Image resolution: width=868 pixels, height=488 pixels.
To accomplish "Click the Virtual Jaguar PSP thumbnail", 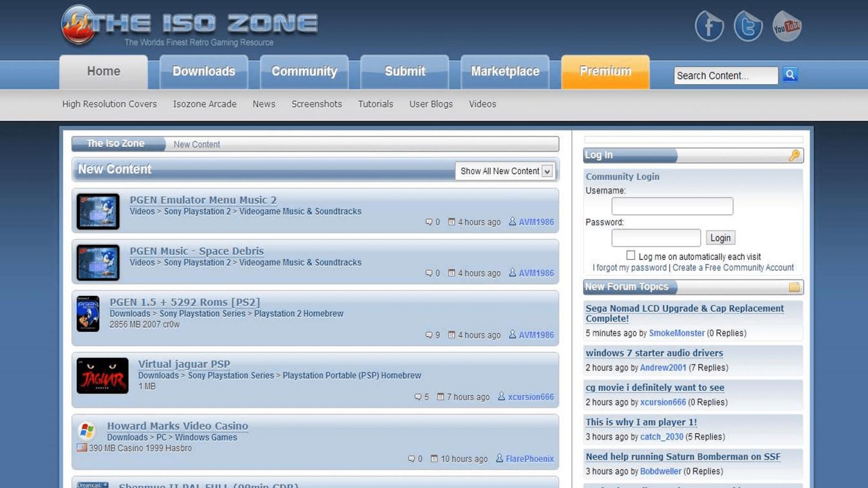I will point(102,377).
